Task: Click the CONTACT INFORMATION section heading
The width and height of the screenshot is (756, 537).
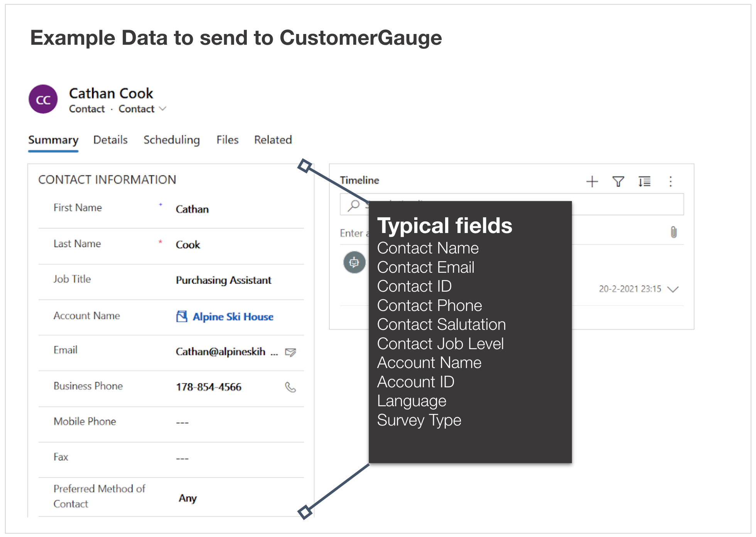Action: 107,179
